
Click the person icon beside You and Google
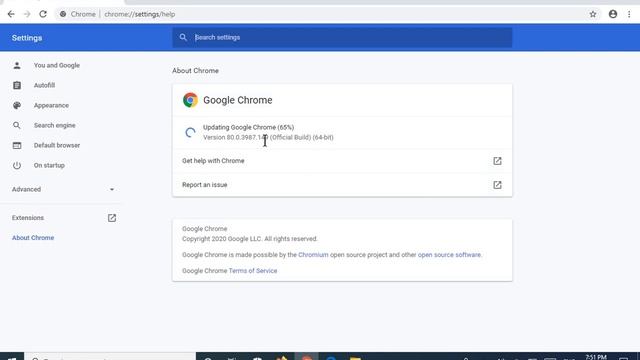(x=17, y=65)
